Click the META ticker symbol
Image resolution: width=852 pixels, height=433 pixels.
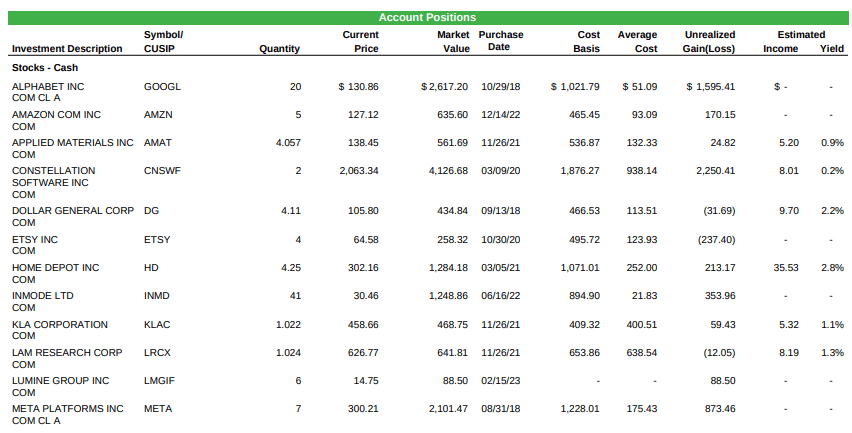tap(158, 409)
